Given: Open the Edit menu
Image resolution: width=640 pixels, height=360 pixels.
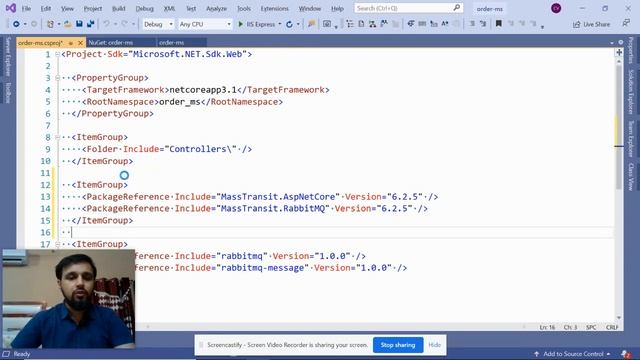Looking at the screenshot, I should point(46,9).
